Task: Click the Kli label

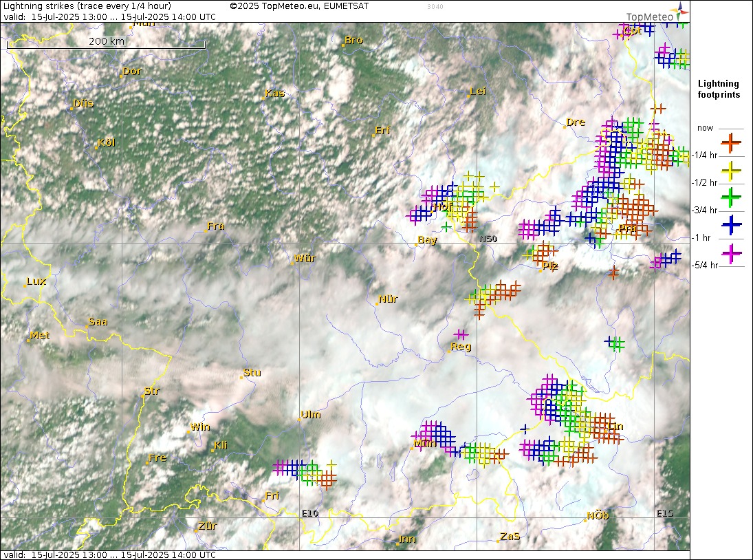Action: (220, 445)
